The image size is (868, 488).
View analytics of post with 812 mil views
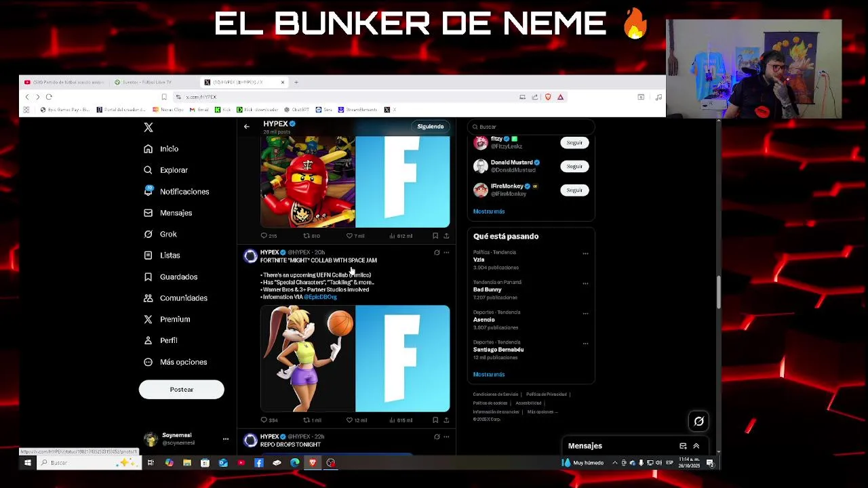coord(401,236)
